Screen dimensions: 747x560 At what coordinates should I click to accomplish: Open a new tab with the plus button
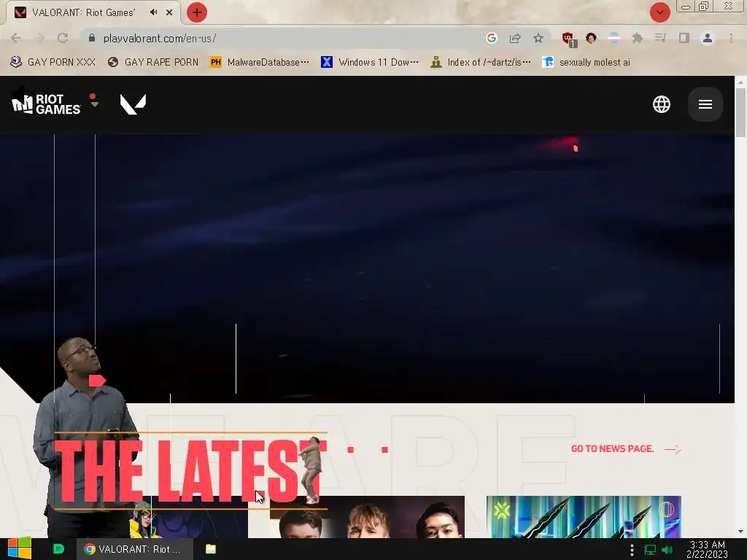coord(197,12)
